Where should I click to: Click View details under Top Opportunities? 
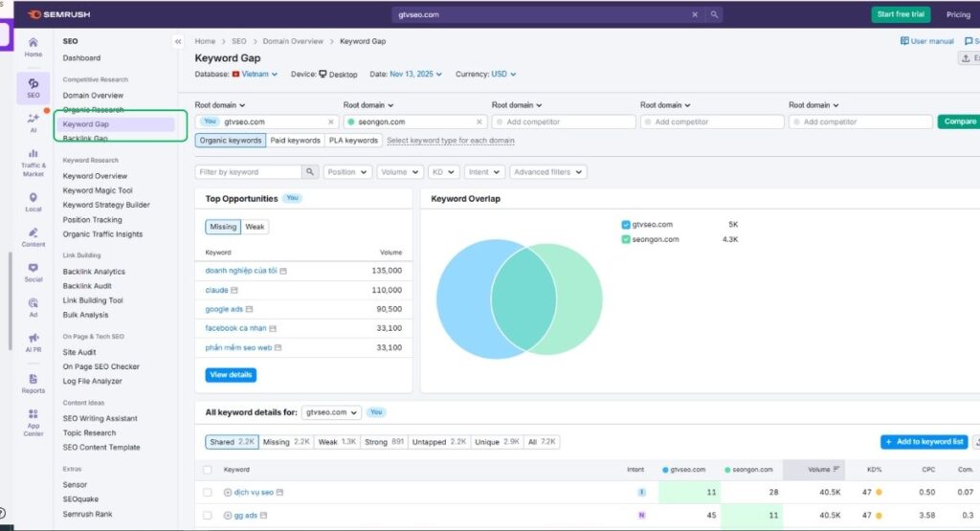coord(231,375)
